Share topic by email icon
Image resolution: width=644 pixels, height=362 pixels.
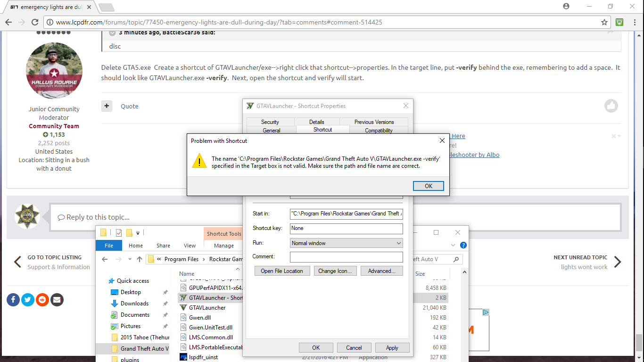(x=57, y=300)
